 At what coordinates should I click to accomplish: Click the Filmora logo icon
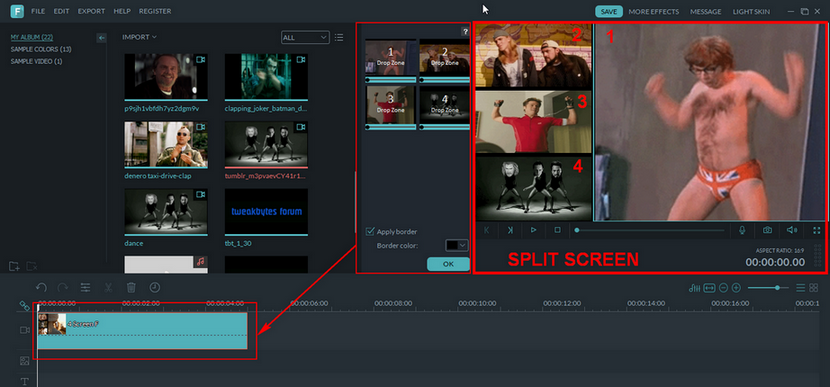click(x=17, y=11)
